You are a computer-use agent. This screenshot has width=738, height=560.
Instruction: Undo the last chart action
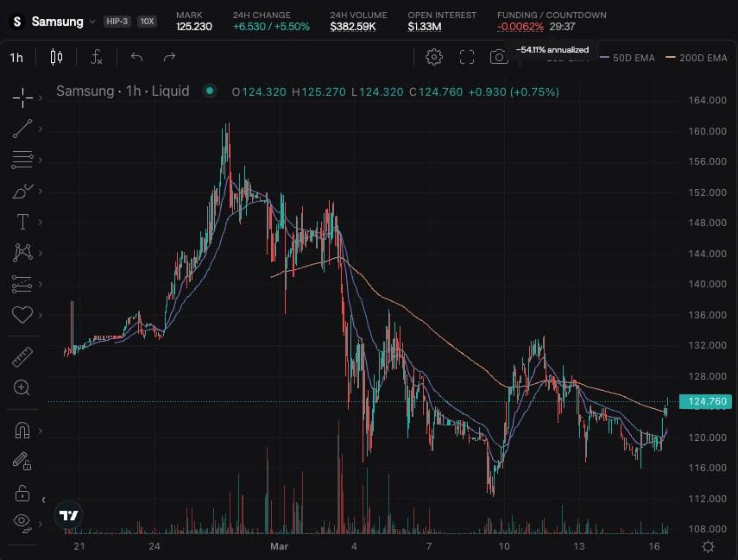(x=136, y=57)
